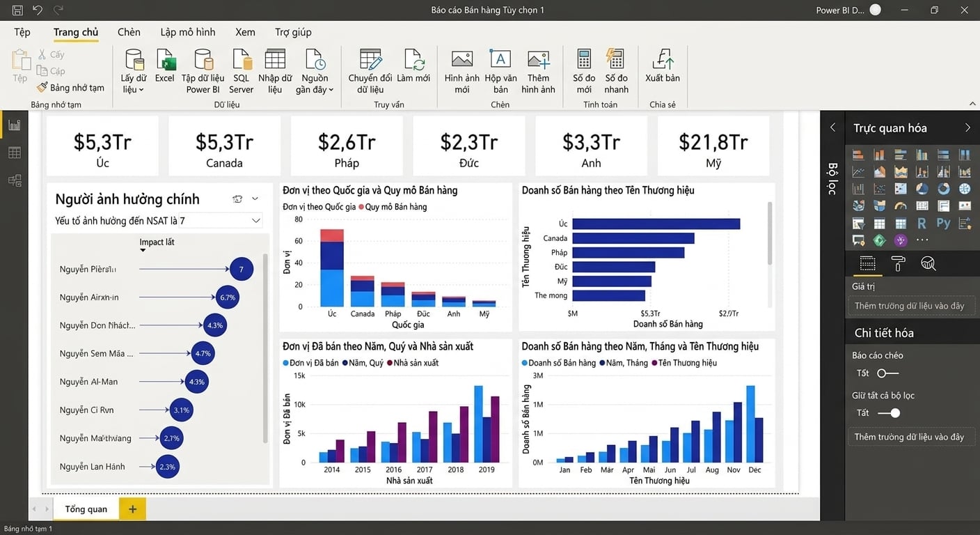Select stacked bar chart visual type
The height and width of the screenshot is (535, 980).
coord(859,154)
